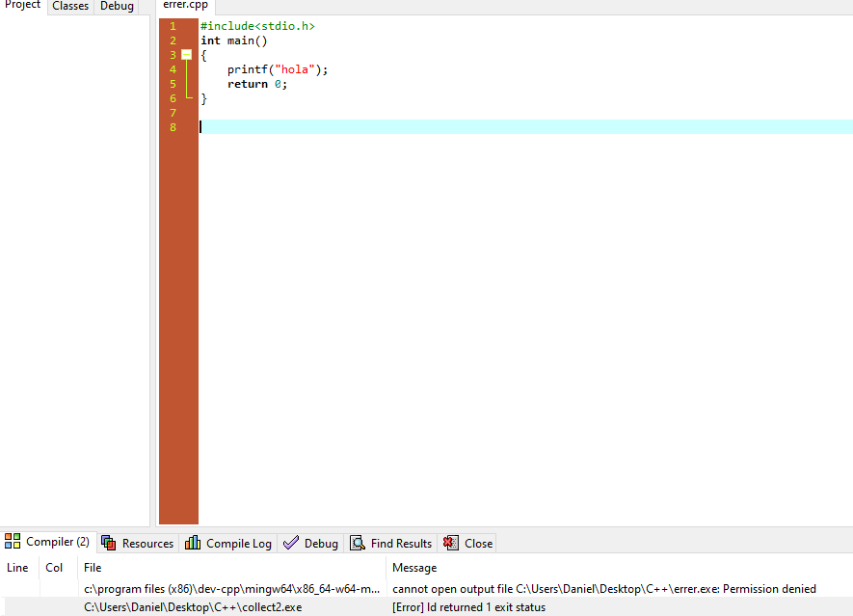Select the Debug tab in left panel

tap(117, 6)
